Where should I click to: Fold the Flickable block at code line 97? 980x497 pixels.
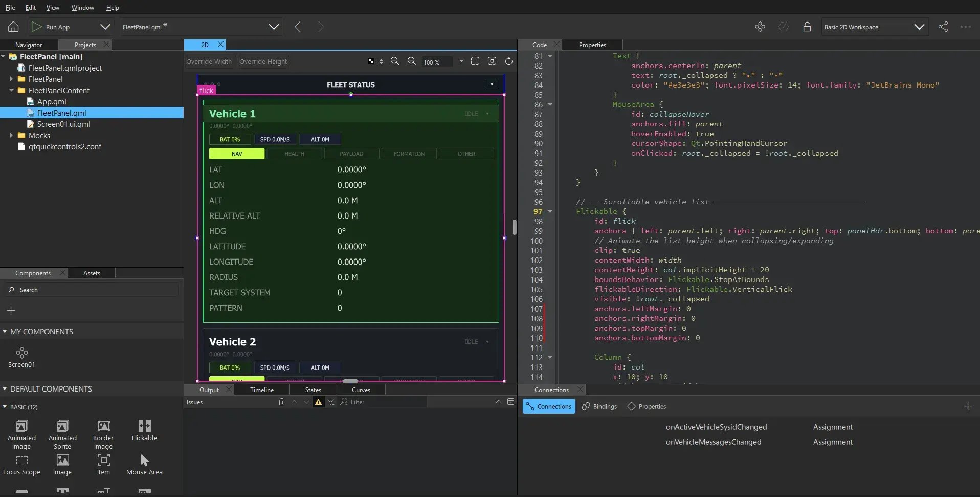[x=550, y=211]
